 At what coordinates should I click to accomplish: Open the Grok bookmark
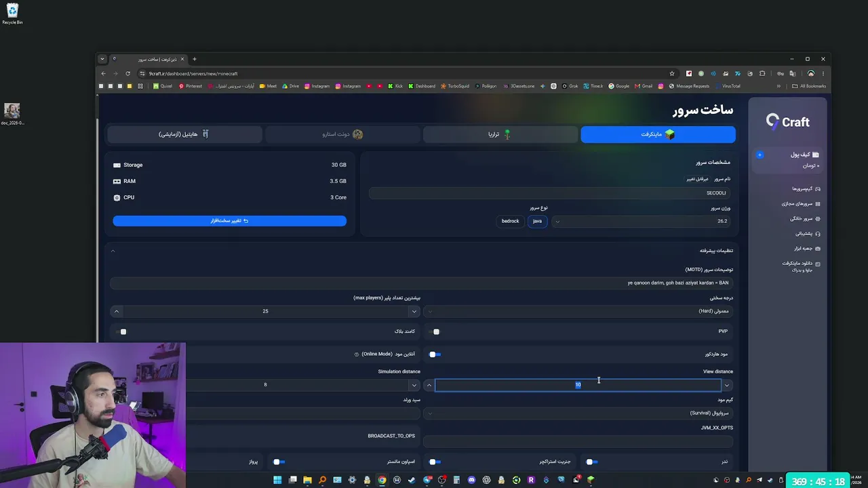pyautogui.click(x=570, y=86)
